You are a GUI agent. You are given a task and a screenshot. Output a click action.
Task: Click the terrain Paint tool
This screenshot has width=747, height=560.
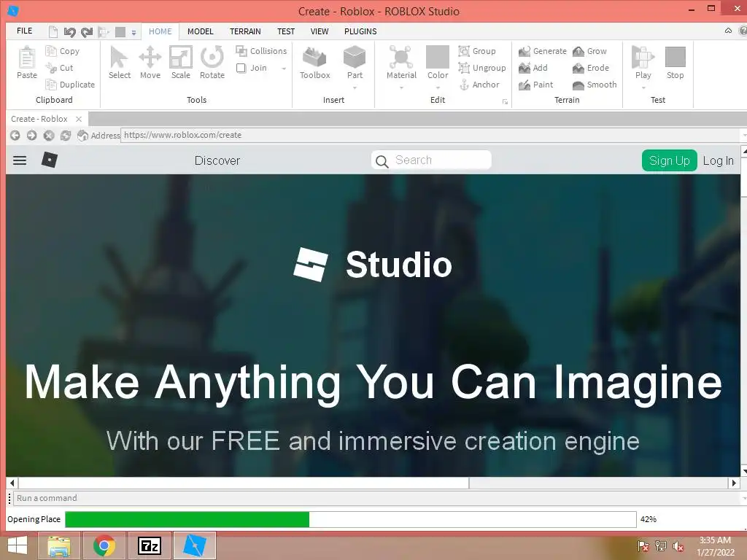coord(536,85)
